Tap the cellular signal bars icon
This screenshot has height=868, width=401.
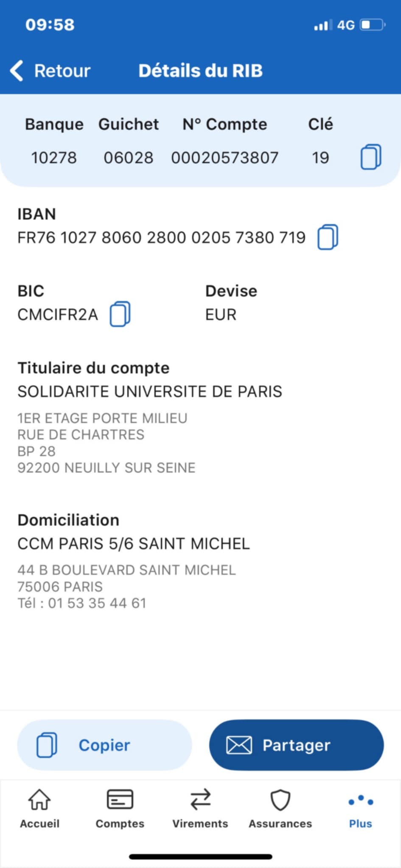pyautogui.click(x=322, y=25)
